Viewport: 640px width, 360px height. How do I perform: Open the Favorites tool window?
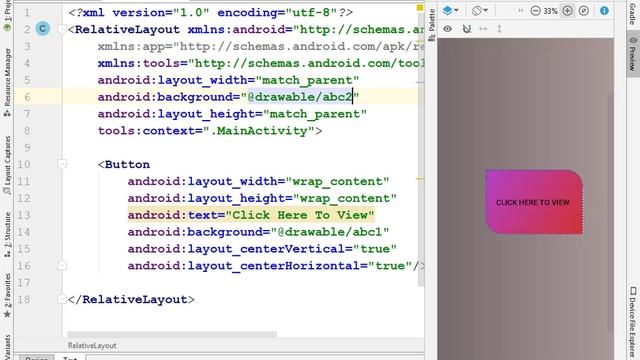pos(7,296)
